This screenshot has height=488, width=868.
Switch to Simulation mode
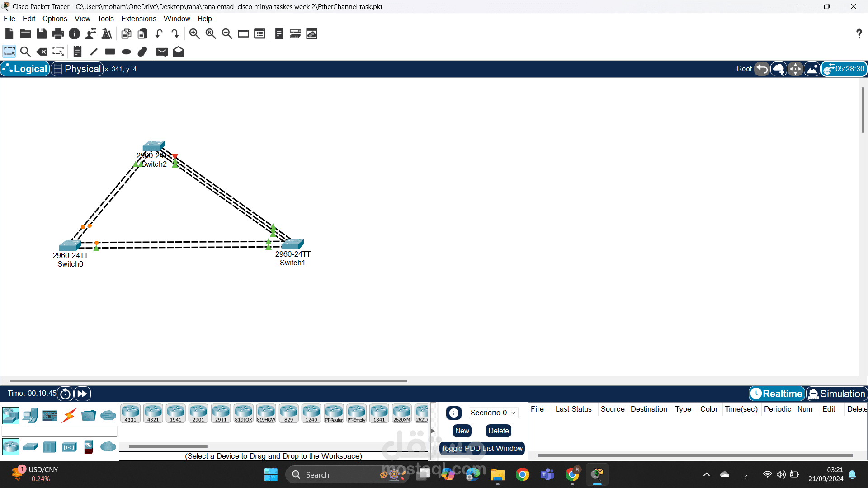pyautogui.click(x=837, y=394)
